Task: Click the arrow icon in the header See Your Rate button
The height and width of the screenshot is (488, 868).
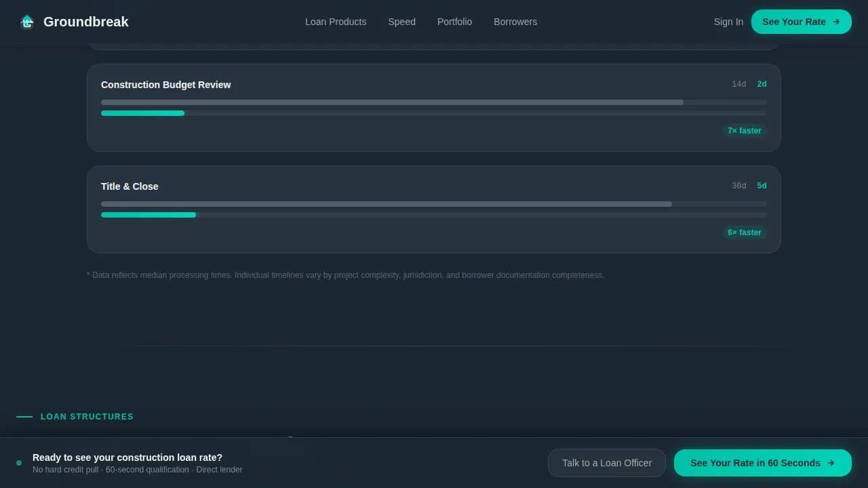Action: point(836,22)
